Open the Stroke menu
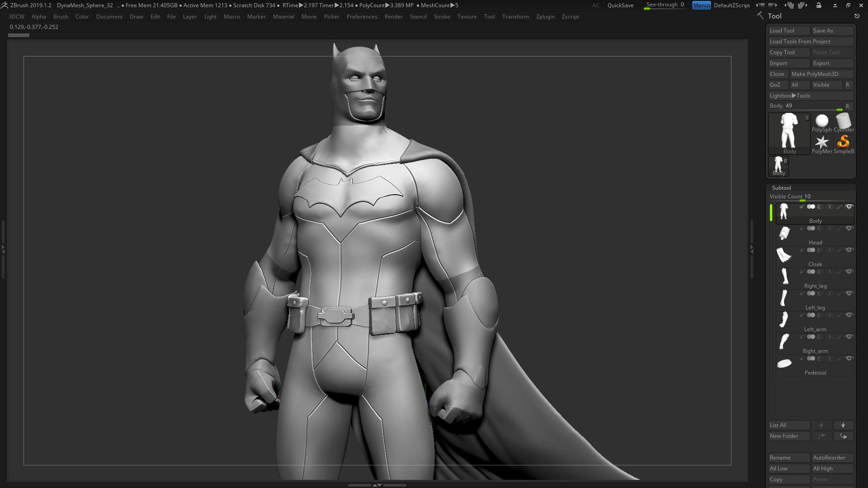 coord(442,17)
